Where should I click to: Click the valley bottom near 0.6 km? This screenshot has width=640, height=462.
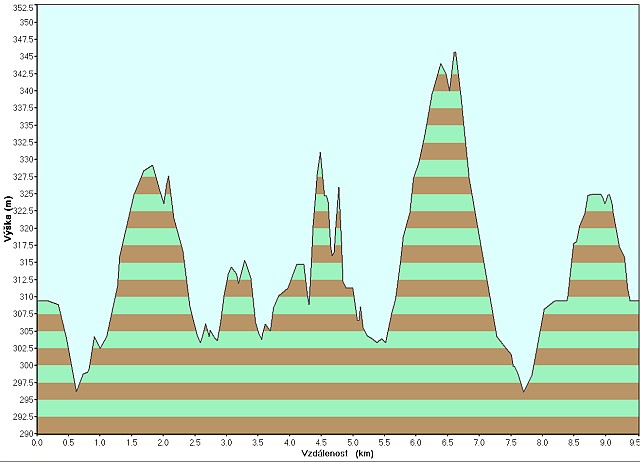[76, 389]
